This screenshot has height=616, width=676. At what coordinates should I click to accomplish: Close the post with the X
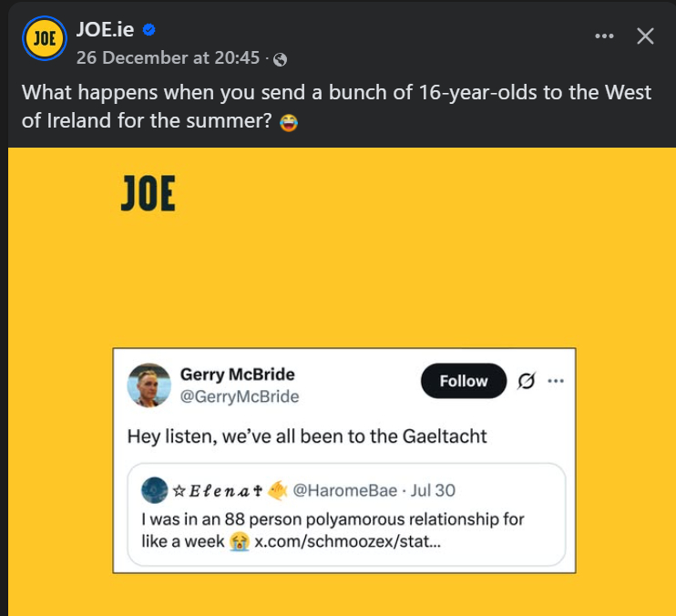[x=645, y=36]
